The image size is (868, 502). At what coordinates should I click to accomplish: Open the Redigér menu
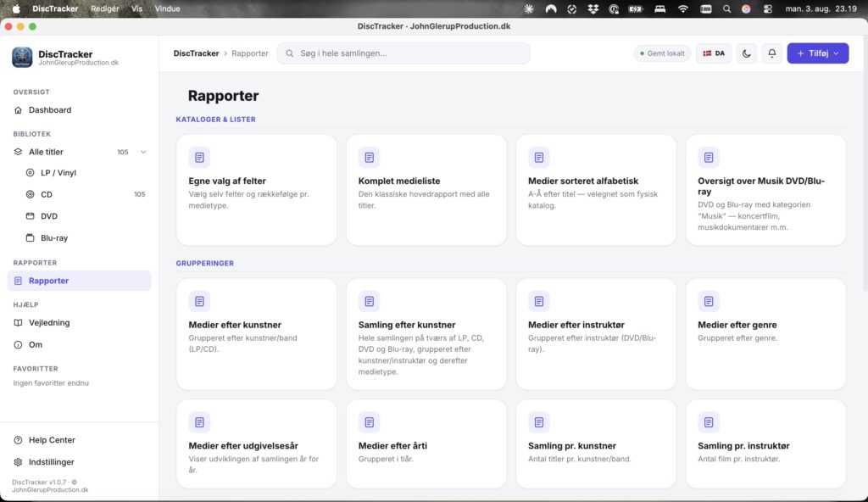click(x=104, y=8)
